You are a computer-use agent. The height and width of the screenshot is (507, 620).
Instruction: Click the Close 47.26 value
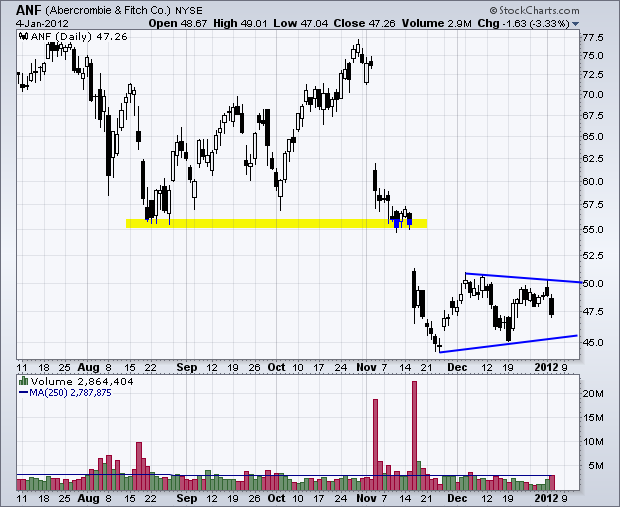click(x=364, y=23)
